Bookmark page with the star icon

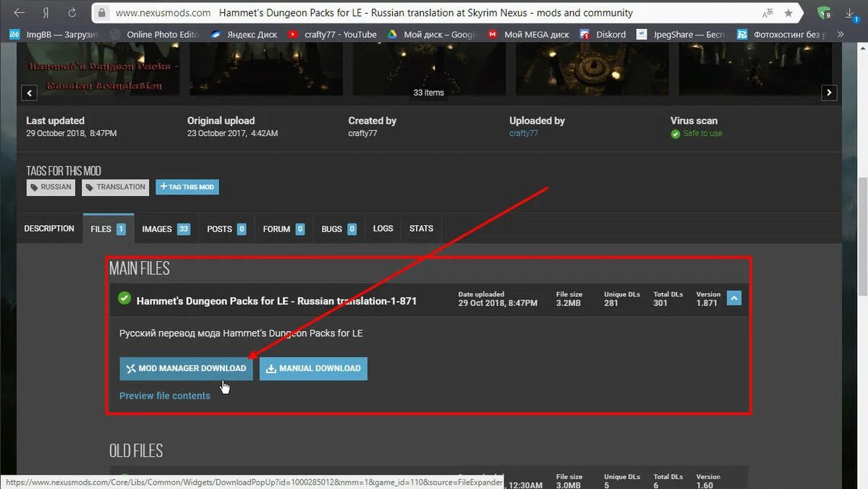pyautogui.click(x=788, y=13)
